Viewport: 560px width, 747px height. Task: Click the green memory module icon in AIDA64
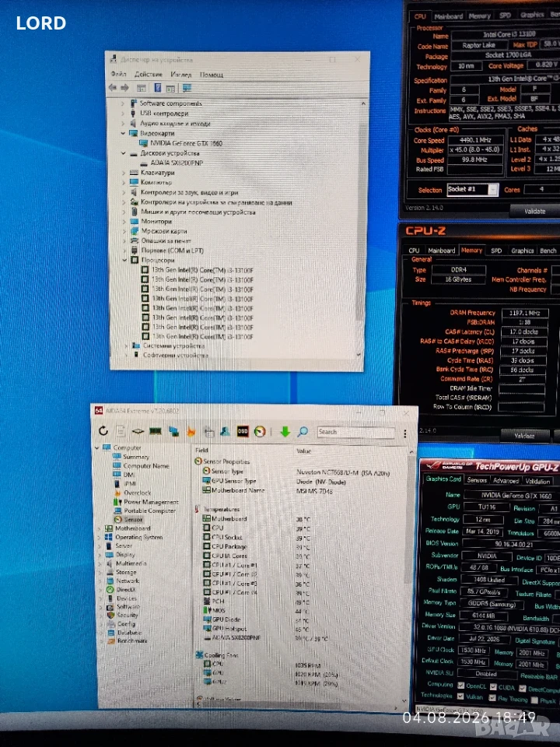click(x=156, y=431)
